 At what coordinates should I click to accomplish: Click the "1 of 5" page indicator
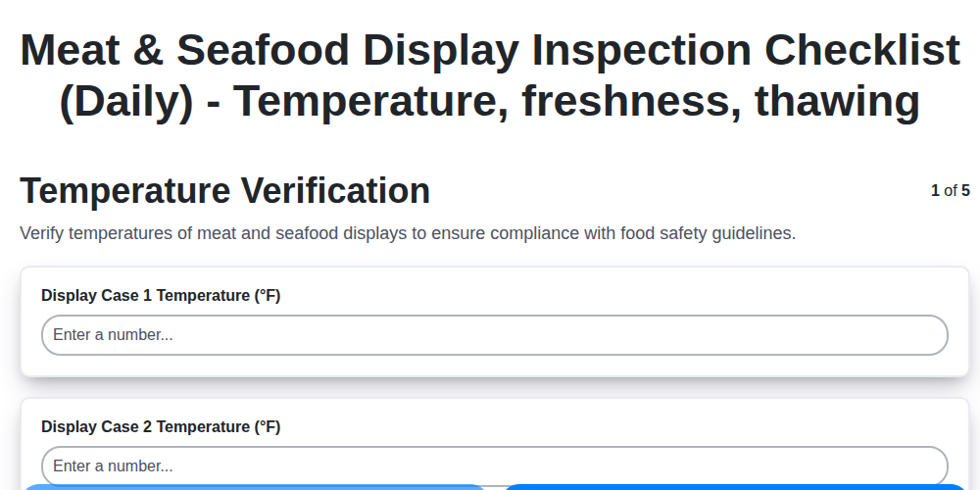click(x=950, y=191)
